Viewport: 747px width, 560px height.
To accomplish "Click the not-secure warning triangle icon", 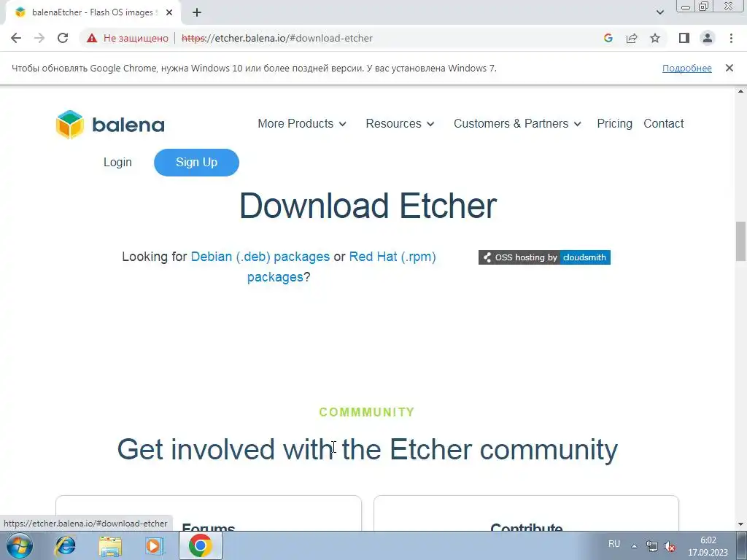I will (x=92, y=38).
